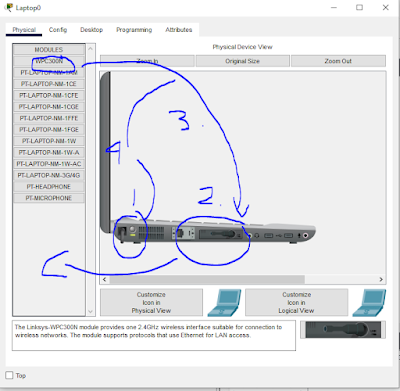Select the PT-LAPTOP-NM-1FFE module
This screenshot has width=400, height=391.
pos(49,118)
